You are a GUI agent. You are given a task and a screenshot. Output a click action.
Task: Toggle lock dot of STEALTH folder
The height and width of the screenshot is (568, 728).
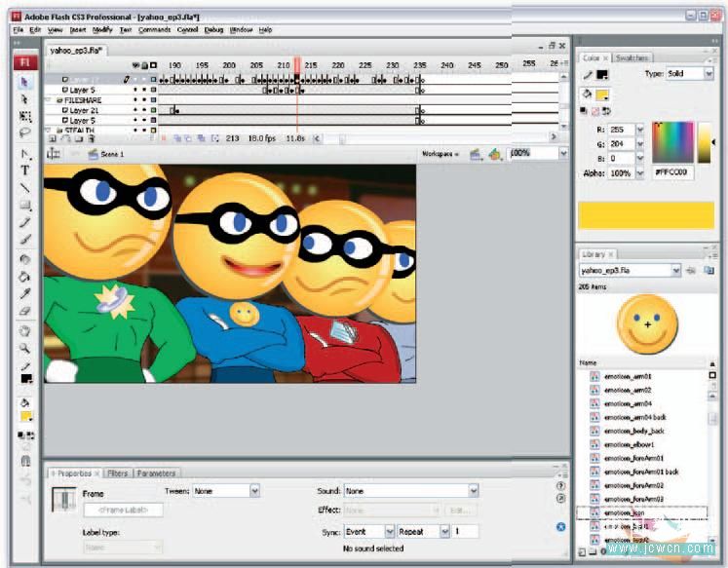coord(144,131)
